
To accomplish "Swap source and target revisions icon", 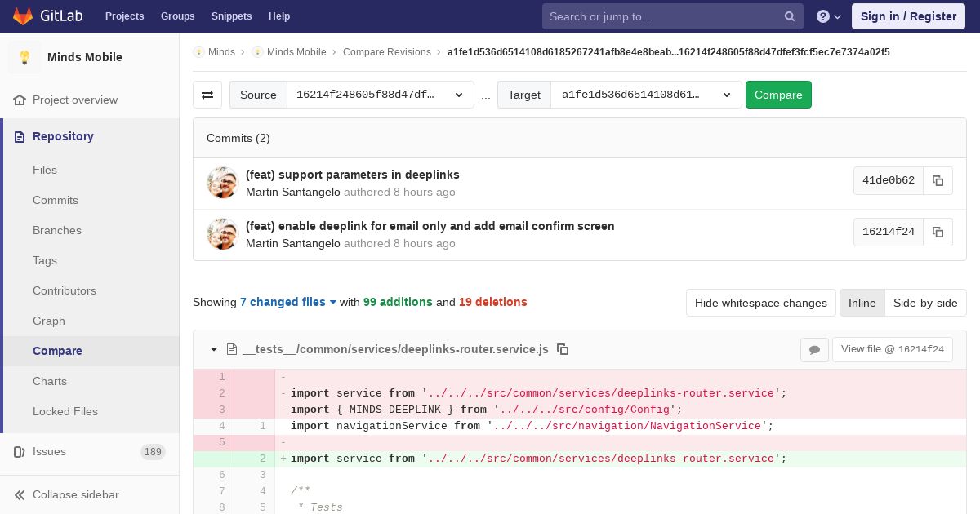I will pos(207,95).
